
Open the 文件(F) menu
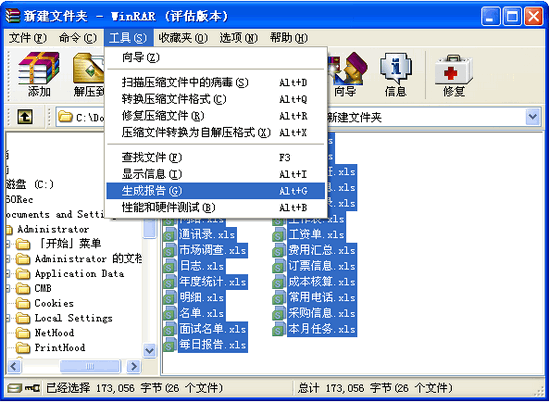point(28,38)
